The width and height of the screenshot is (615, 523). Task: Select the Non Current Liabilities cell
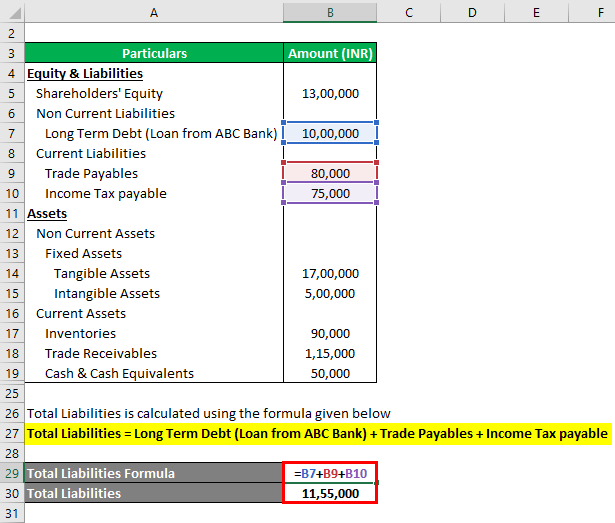pyautogui.click(x=154, y=113)
